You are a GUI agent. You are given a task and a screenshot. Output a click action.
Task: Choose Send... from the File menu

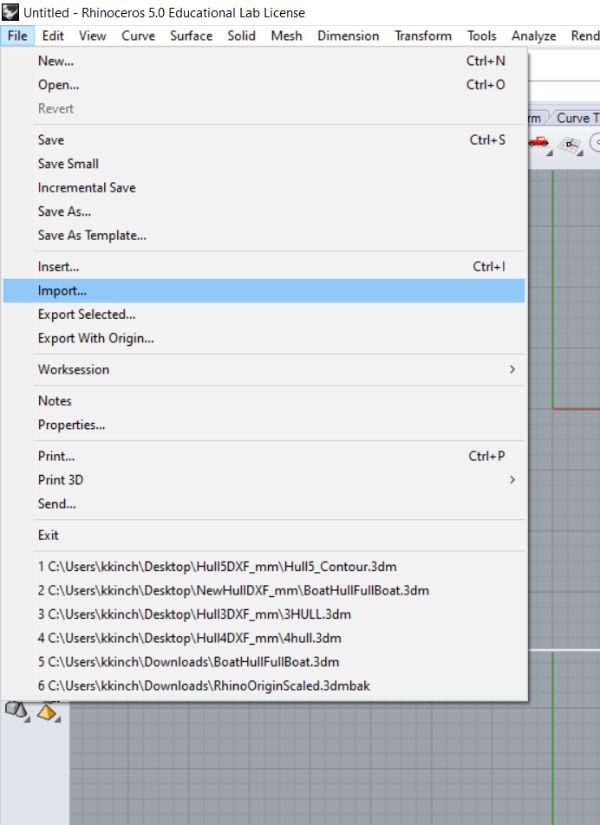[x=264, y=504]
